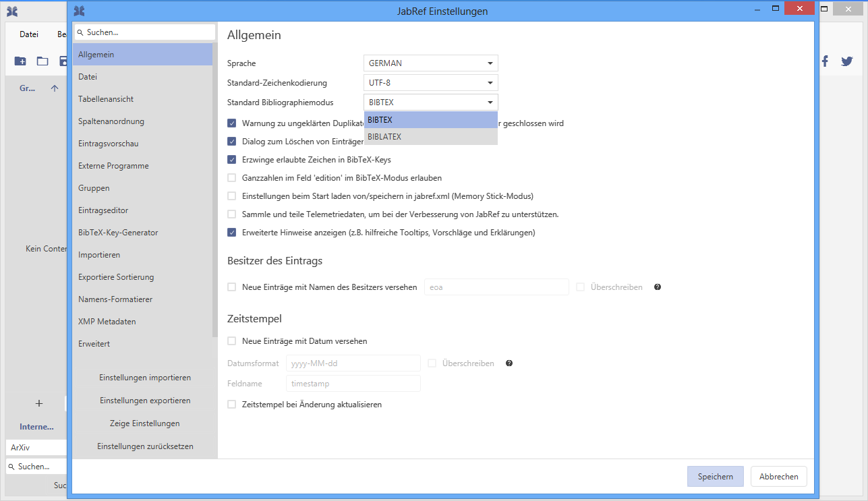
Task: Click the groups panel up arrow icon
Action: (55, 88)
